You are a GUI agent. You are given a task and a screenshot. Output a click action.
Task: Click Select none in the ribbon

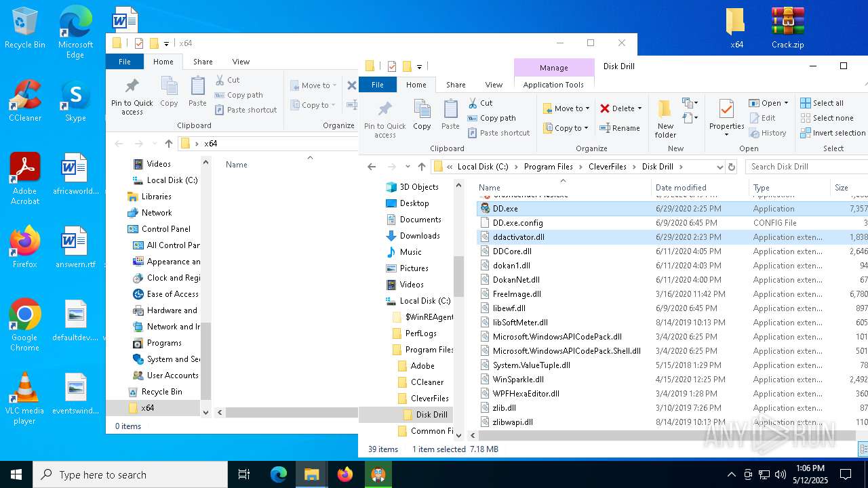click(x=827, y=118)
